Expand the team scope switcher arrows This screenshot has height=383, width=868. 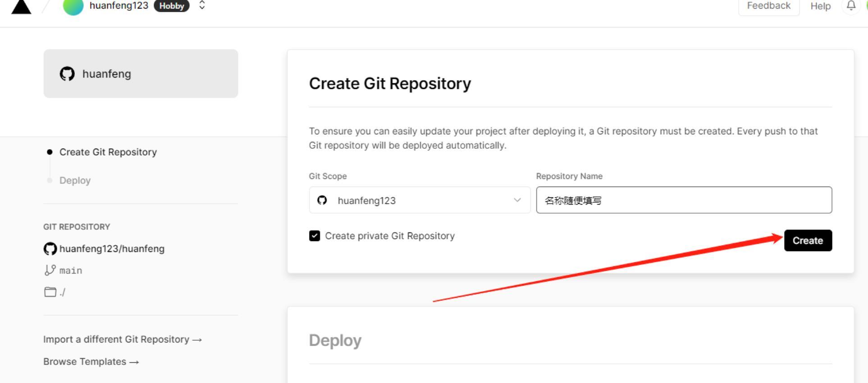click(x=202, y=5)
